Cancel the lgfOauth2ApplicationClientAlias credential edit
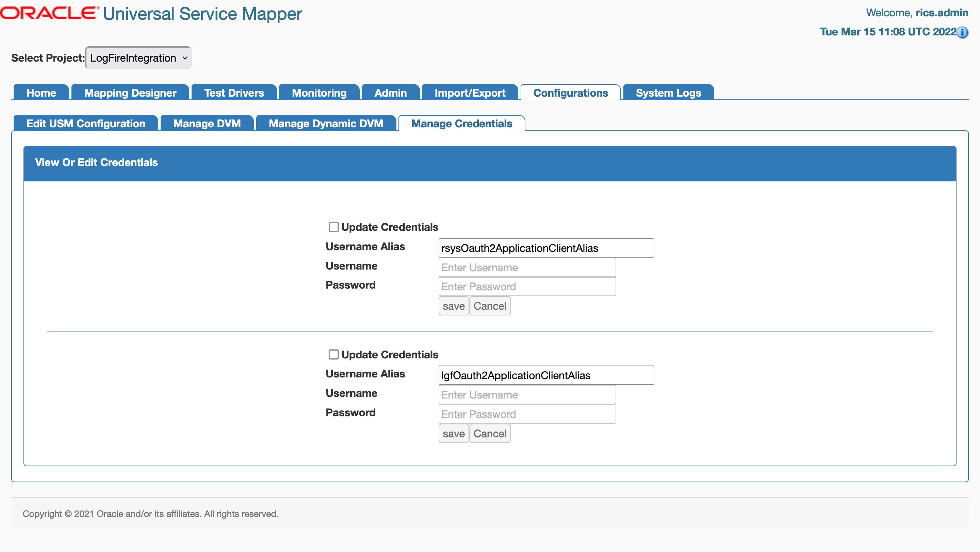Screen dimensions: 980x552 click(x=490, y=433)
